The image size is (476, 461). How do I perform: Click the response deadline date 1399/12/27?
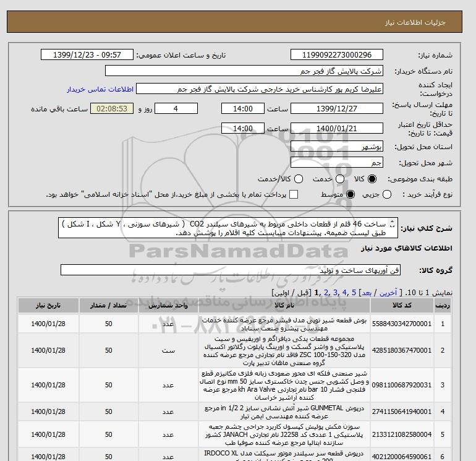tap(337, 108)
